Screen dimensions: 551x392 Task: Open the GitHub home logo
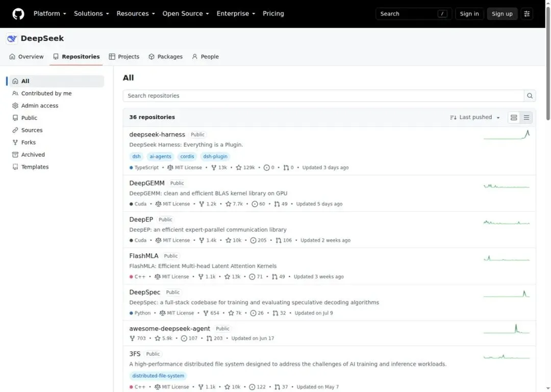click(x=18, y=14)
